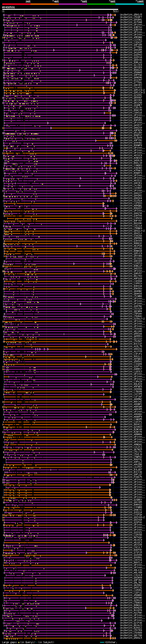The height and width of the screenshot is (644, 146).
Task: Select subject label UniRef100_Q4DID3
Action: pyautogui.click(x=131, y=268)
